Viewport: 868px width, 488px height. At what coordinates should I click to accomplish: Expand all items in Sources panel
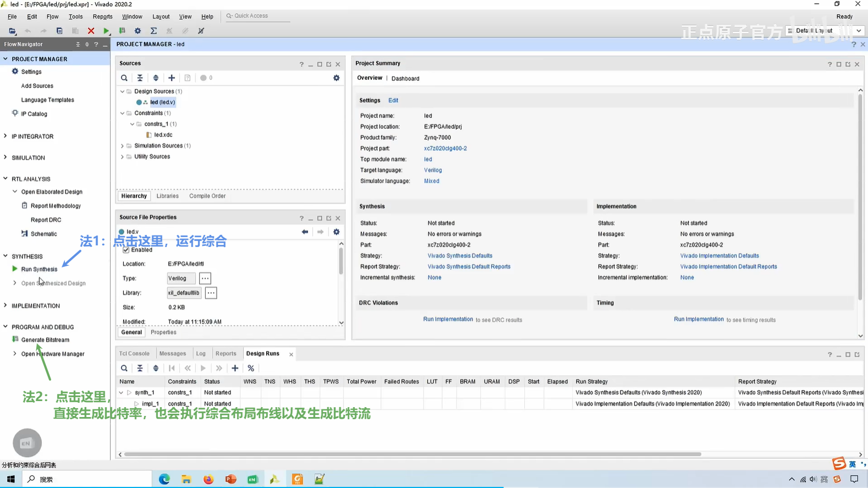156,78
